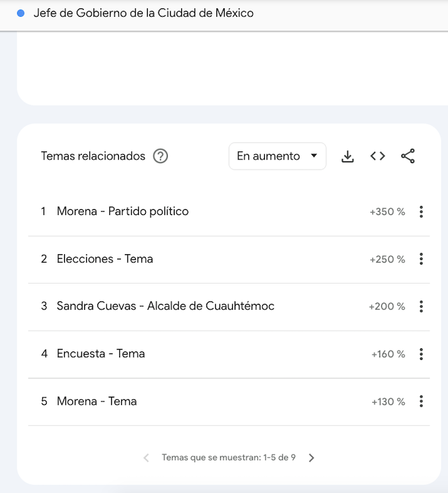Open Morena - Tema topic
This screenshot has width=448, height=493.
tap(97, 401)
